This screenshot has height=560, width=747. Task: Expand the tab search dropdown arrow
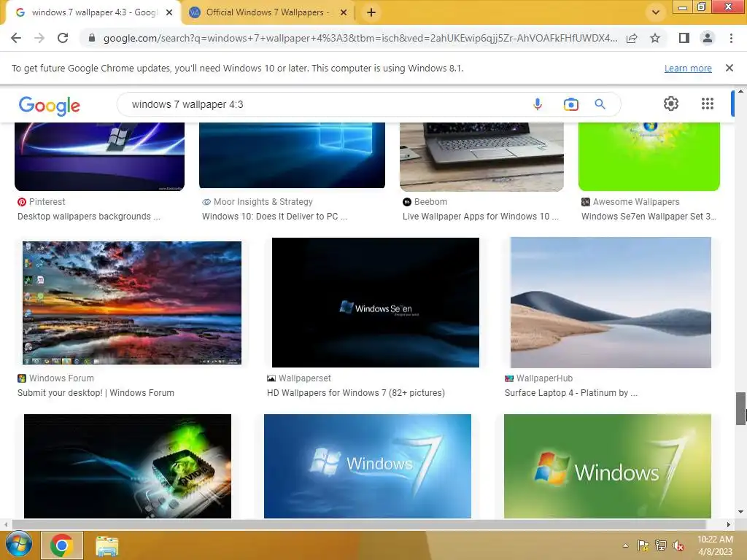tap(656, 12)
